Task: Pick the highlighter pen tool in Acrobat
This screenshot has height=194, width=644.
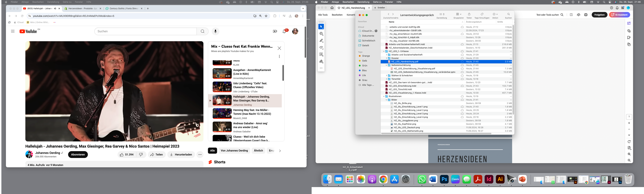Action: [321, 41]
